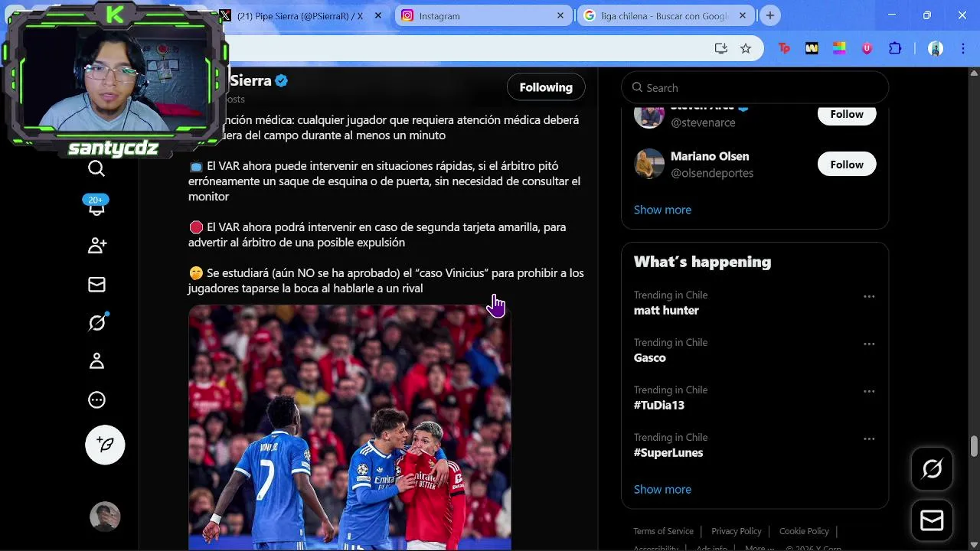Open the black W browser extension
The width and height of the screenshot is (980, 551).
tap(812, 48)
